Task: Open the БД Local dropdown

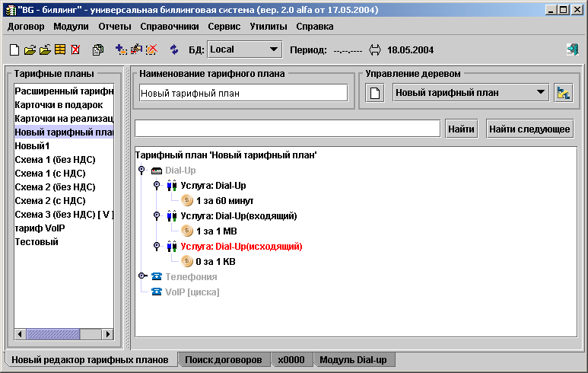Action: click(273, 49)
